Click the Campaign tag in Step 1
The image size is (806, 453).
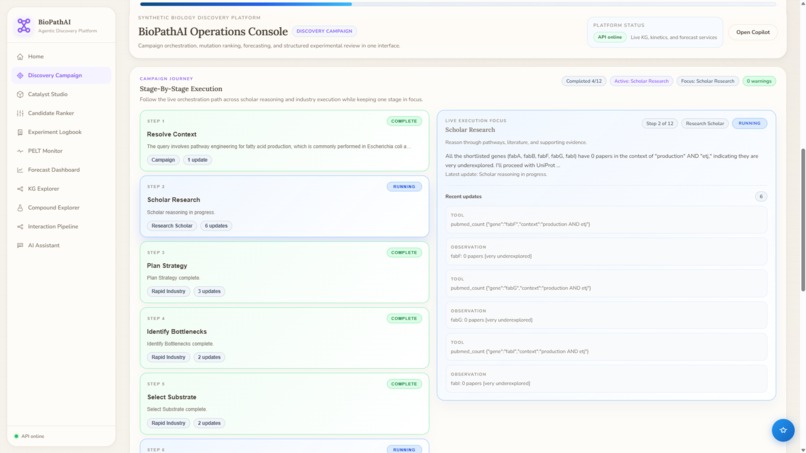[163, 160]
